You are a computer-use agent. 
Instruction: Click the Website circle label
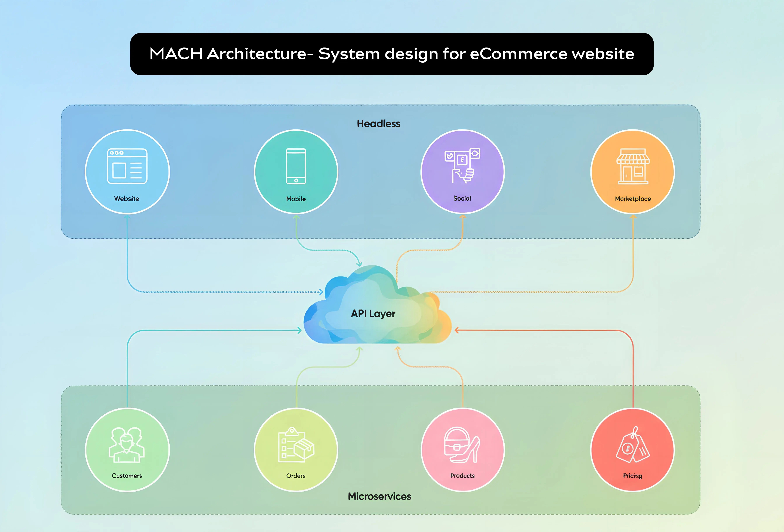[x=127, y=199]
